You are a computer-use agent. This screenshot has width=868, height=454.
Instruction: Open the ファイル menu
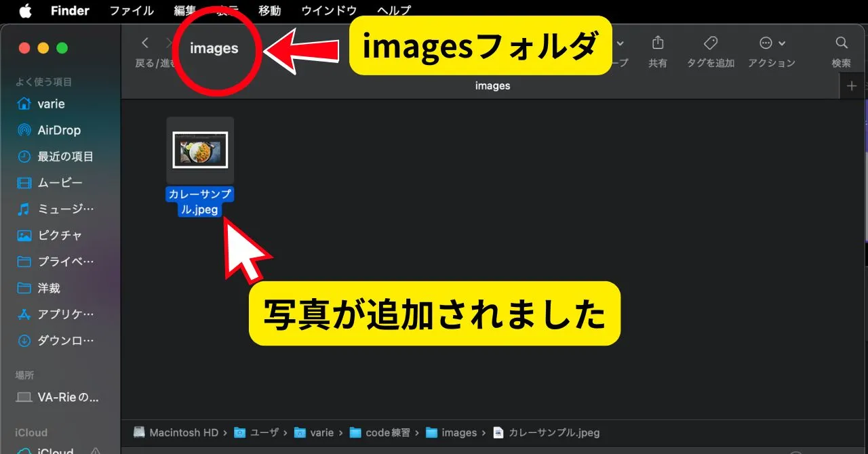pyautogui.click(x=132, y=11)
